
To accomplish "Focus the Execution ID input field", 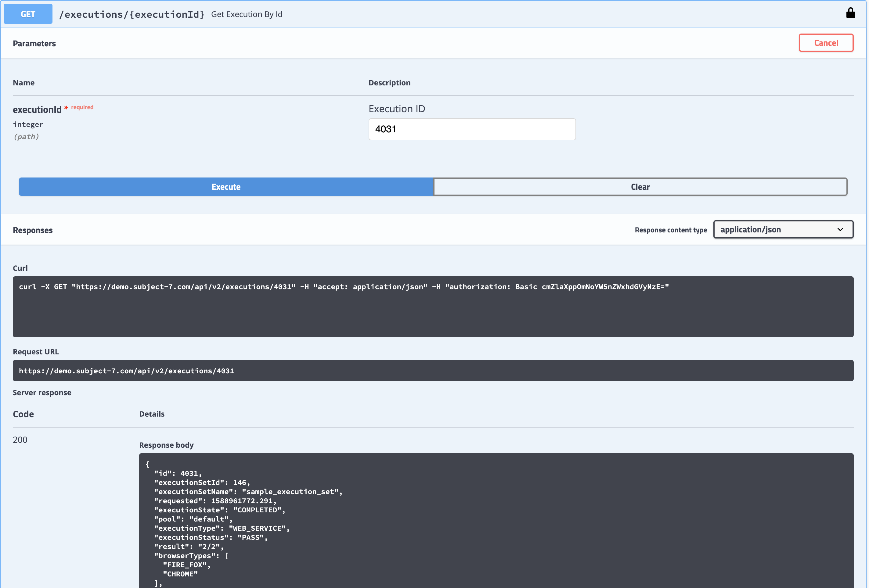I will pos(471,129).
